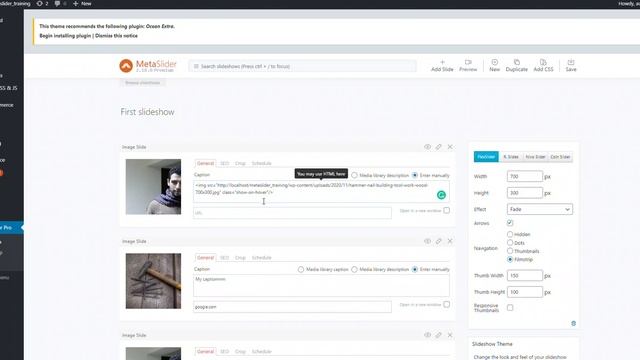Screen dimensions: 640x360
Task: Click the Add Slide toolbar icon
Action: pos(442,66)
